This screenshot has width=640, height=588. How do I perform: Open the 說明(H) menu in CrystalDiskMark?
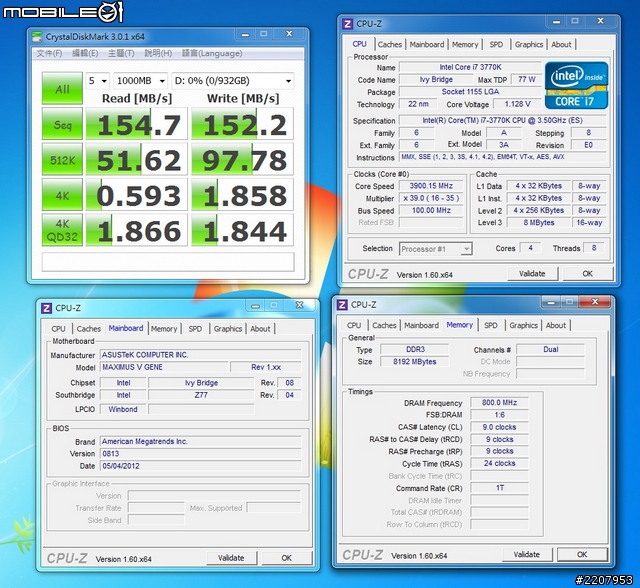[158, 53]
